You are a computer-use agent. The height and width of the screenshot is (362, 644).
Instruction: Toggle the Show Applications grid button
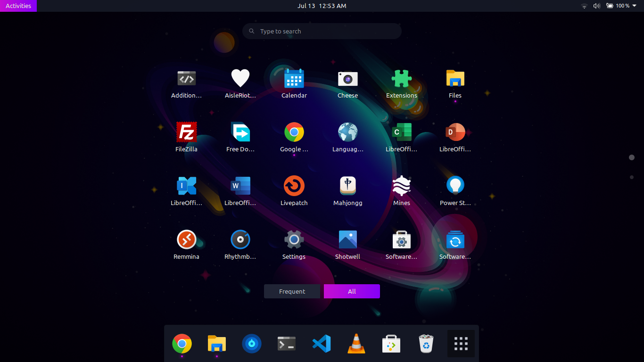[x=461, y=344]
